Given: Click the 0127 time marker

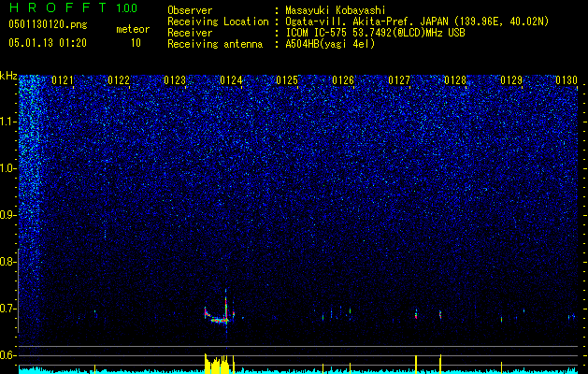Looking at the screenshot, I should (399, 80).
